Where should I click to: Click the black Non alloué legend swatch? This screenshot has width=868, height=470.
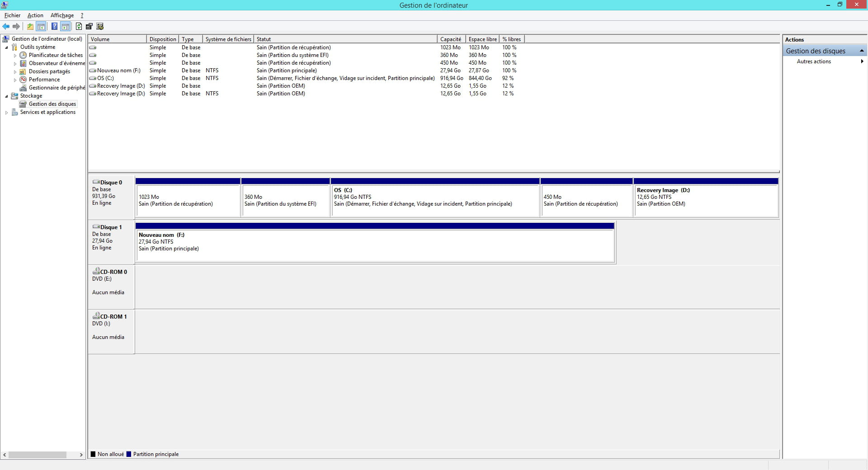(93, 454)
